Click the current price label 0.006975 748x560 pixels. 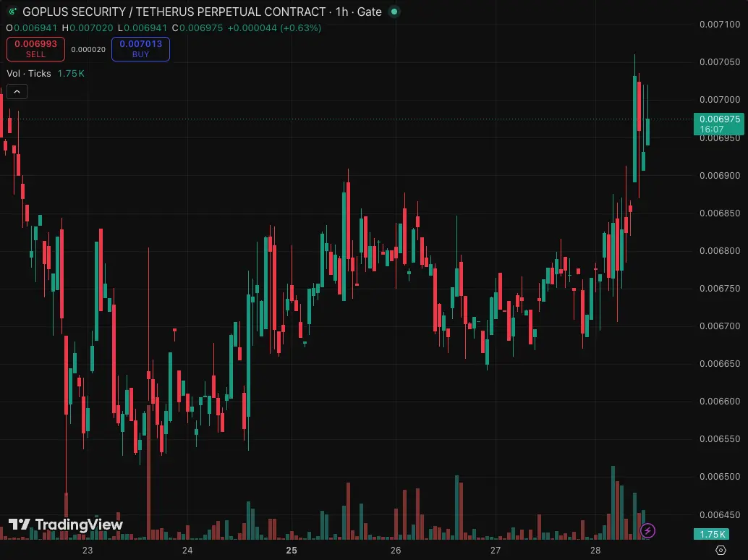click(x=719, y=124)
